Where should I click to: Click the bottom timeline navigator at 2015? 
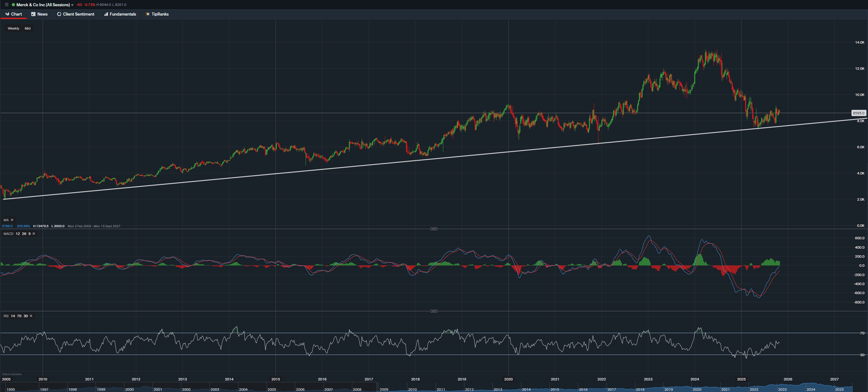[555, 389]
